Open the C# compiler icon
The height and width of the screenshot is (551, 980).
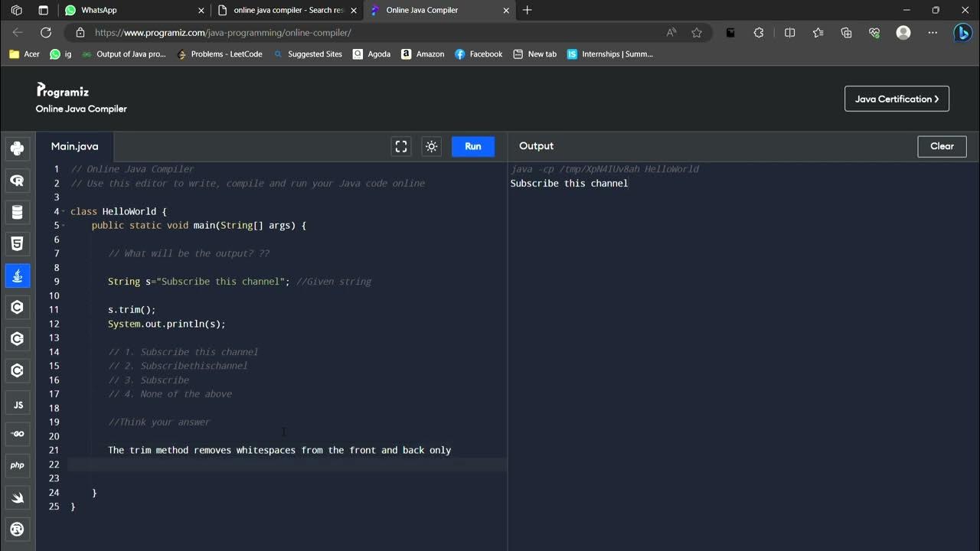[17, 370]
